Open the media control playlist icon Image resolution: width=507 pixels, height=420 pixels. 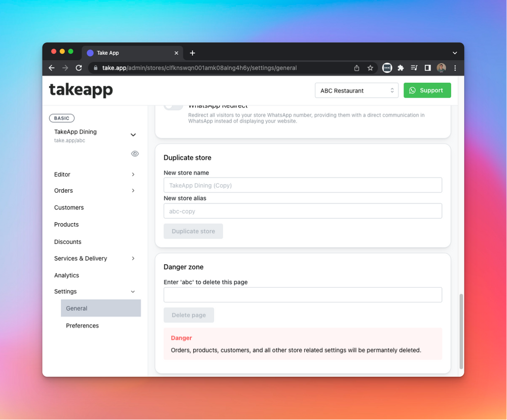click(414, 68)
